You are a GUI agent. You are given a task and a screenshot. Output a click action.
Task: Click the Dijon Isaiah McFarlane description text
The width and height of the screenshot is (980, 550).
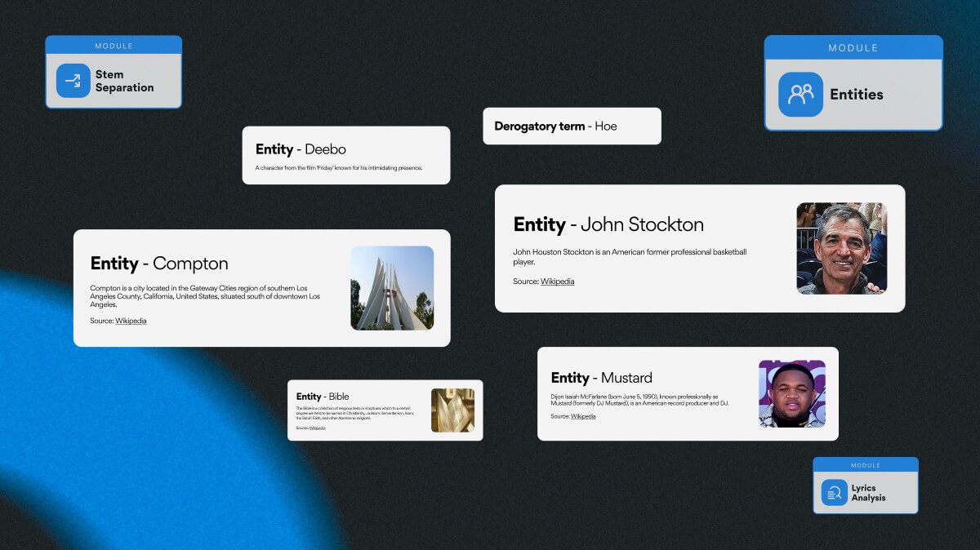[x=639, y=400]
